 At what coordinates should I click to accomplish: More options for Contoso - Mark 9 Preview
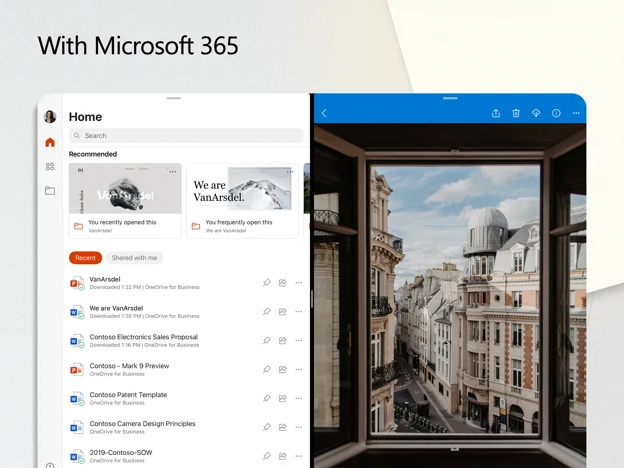pos(299,369)
